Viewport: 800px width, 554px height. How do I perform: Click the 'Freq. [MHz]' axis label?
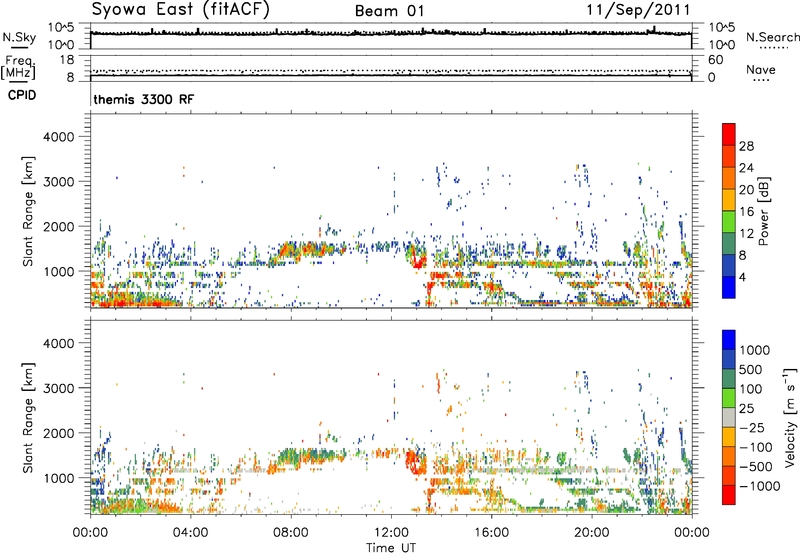(18, 67)
